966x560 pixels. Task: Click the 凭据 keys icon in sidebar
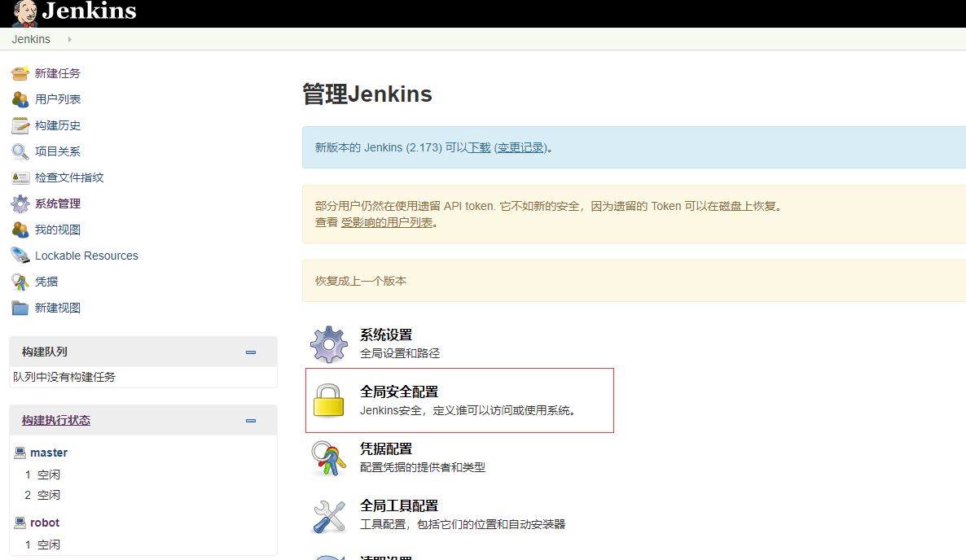pos(20,282)
